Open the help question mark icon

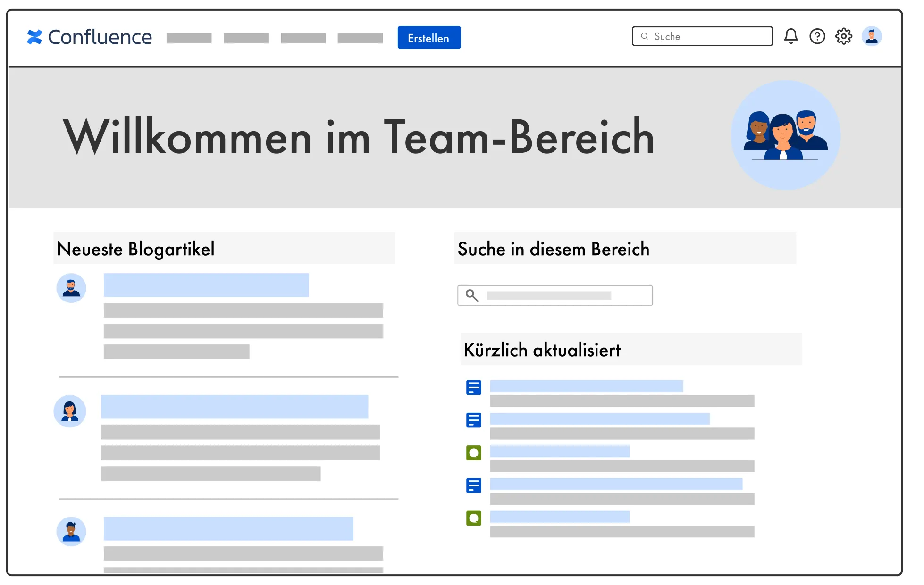click(x=817, y=36)
